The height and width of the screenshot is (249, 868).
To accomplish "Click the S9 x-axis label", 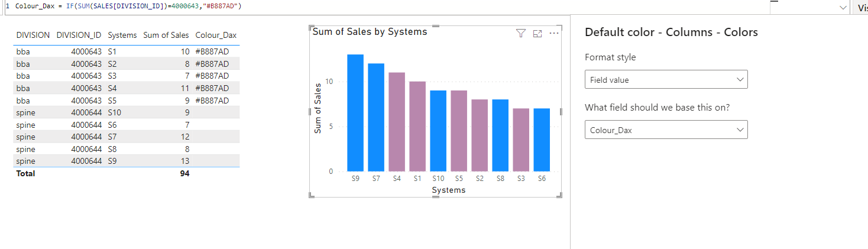I will point(355,178).
